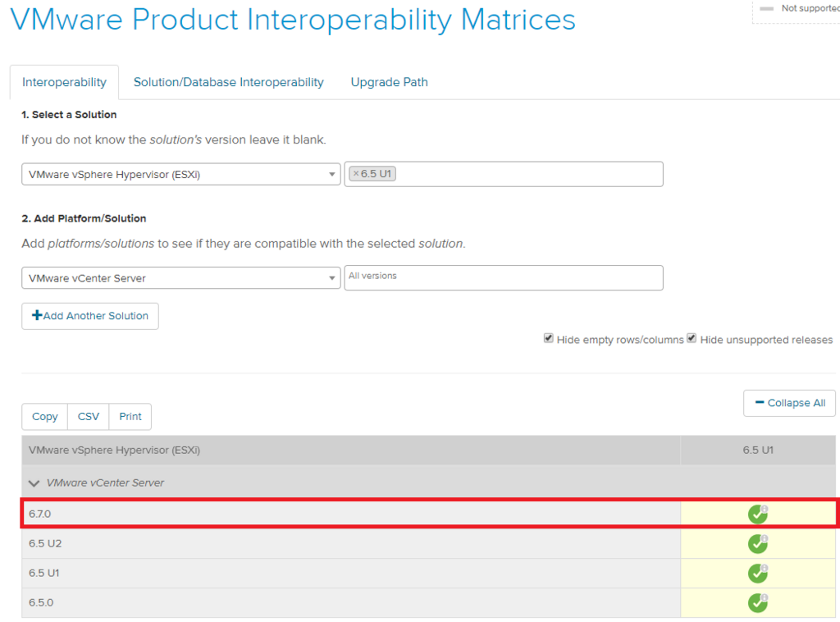
Task: Click the green compatible checkmark for vCenter 6.5 U2
Action: pos(757,544)
